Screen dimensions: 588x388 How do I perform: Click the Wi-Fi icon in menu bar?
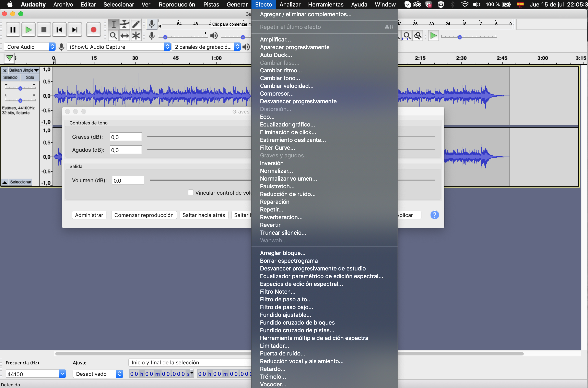(x=465, y=4)
